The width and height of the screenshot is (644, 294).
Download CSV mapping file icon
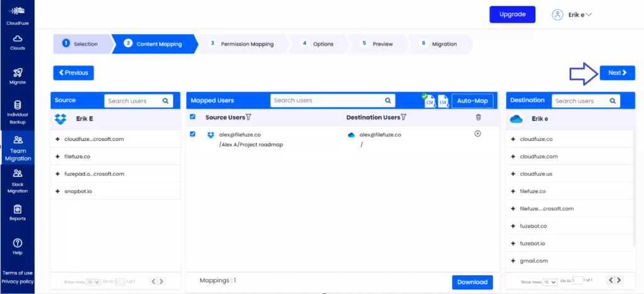pos(429,101)
